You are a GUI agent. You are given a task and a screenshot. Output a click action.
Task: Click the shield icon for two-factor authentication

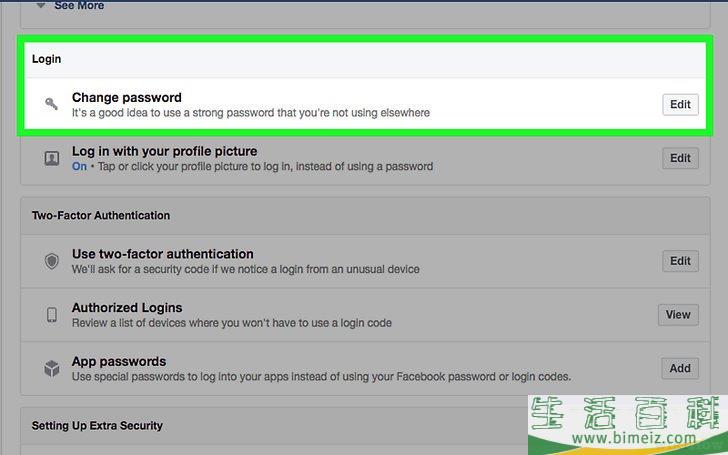coord(52,261)
